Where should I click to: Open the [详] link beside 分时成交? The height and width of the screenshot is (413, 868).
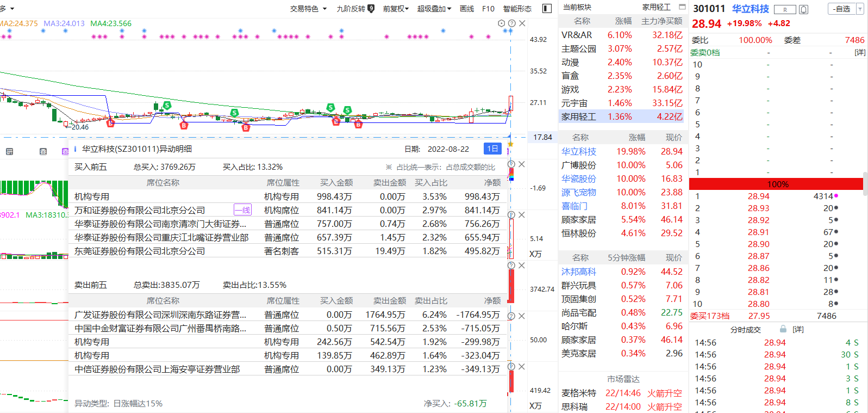coord(798,330)
